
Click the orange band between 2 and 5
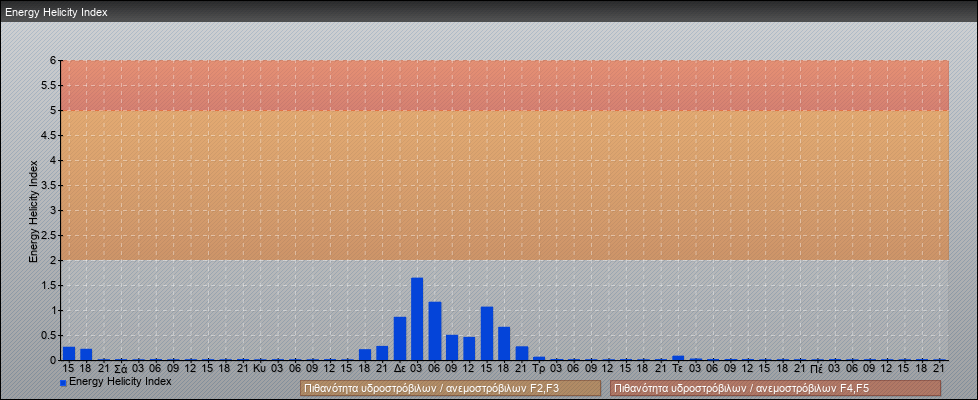pyautogui.click(x=505, y=185)
